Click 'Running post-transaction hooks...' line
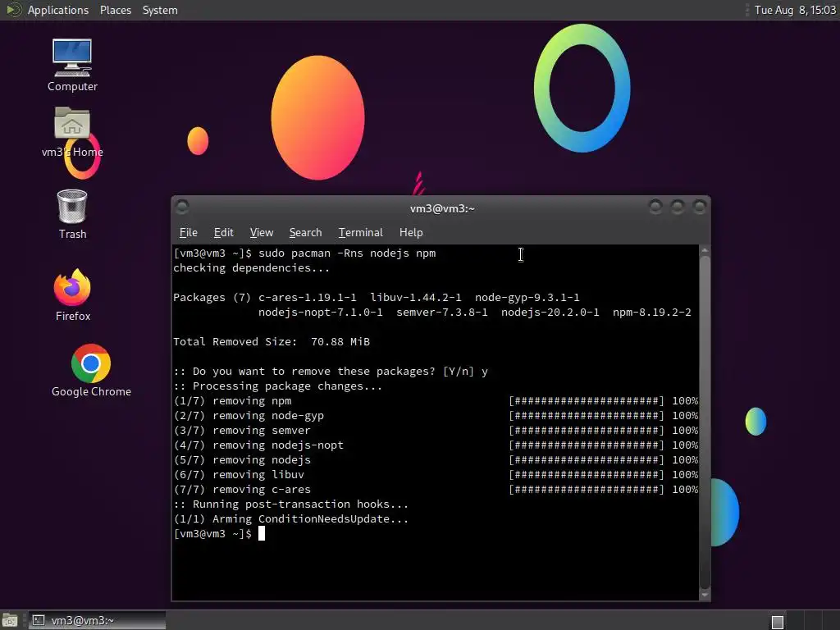Viewport: 840px width, 630px height. pyautogui.click(x=290, y=504)
